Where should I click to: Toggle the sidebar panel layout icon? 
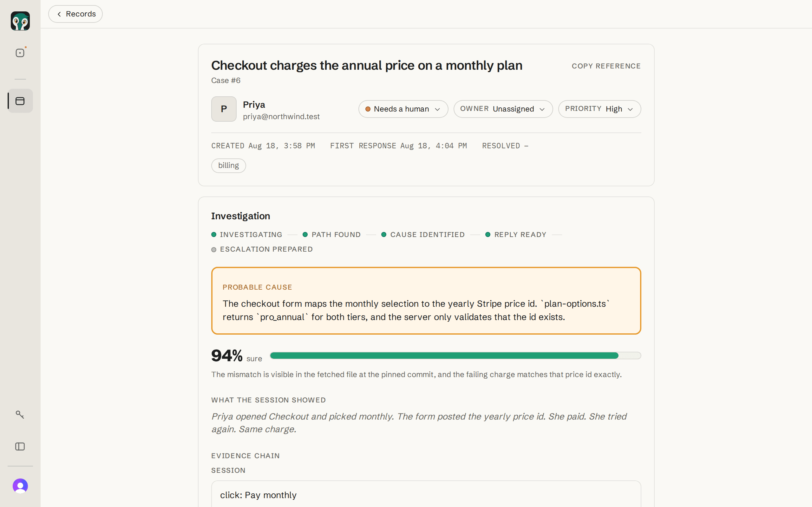pyautogui.click(x=20, y=446)
